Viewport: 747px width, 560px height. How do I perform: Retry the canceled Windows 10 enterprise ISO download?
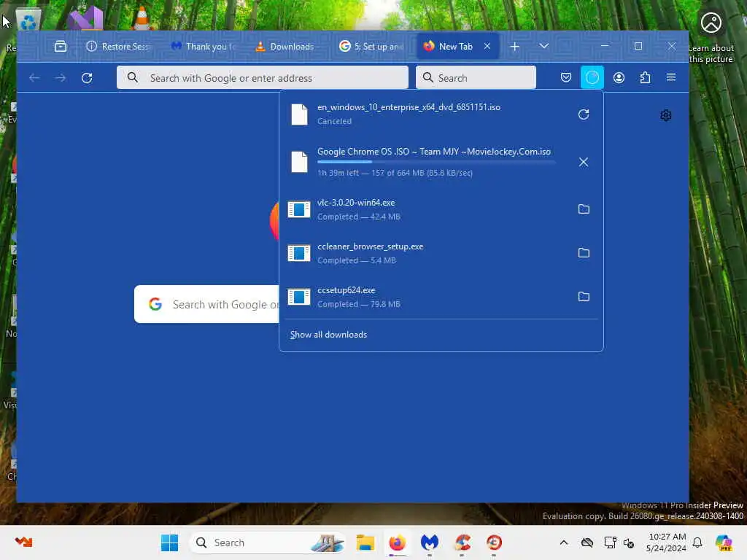tap(583, 114)
